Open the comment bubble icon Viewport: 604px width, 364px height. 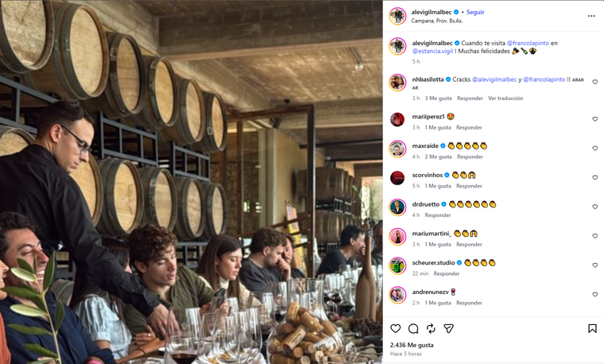coord(413,328)
